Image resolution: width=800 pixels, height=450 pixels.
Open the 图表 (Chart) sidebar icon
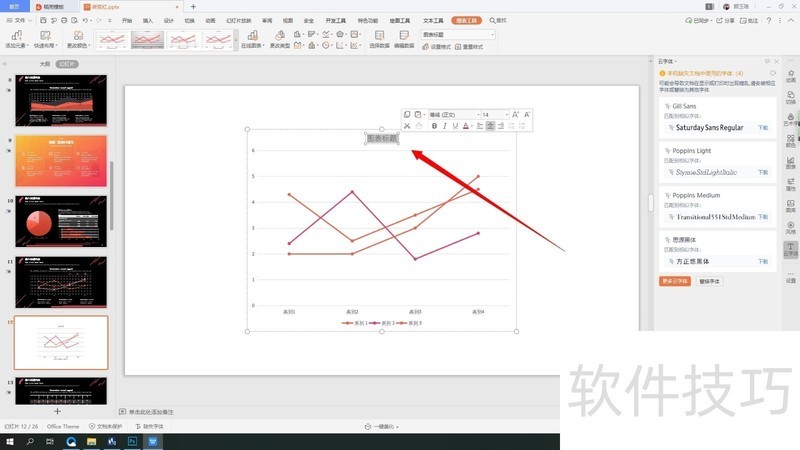pos(790,162)
